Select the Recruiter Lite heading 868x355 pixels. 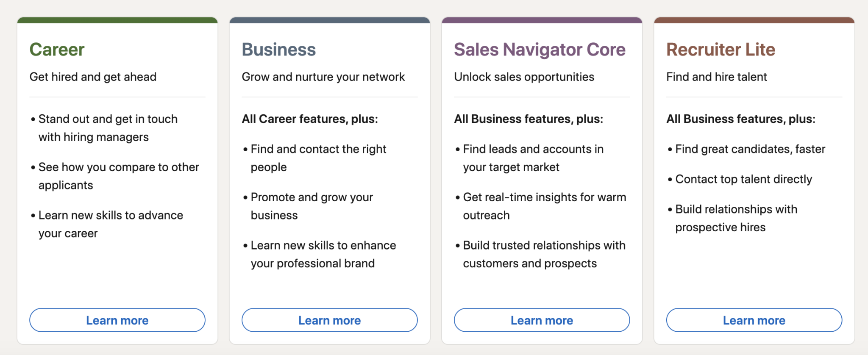[x=721, y=49]
